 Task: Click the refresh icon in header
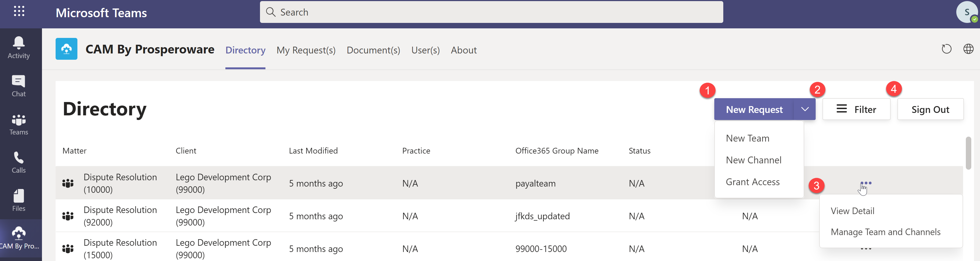(946, 49)
